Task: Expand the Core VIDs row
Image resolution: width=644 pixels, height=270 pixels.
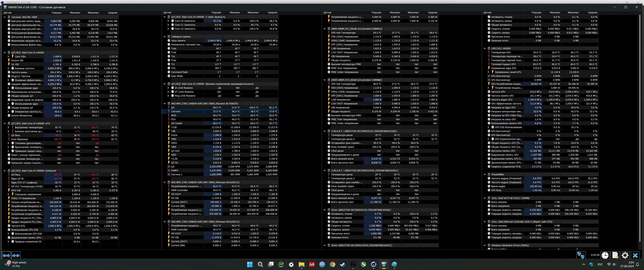Action: (8, 57)
